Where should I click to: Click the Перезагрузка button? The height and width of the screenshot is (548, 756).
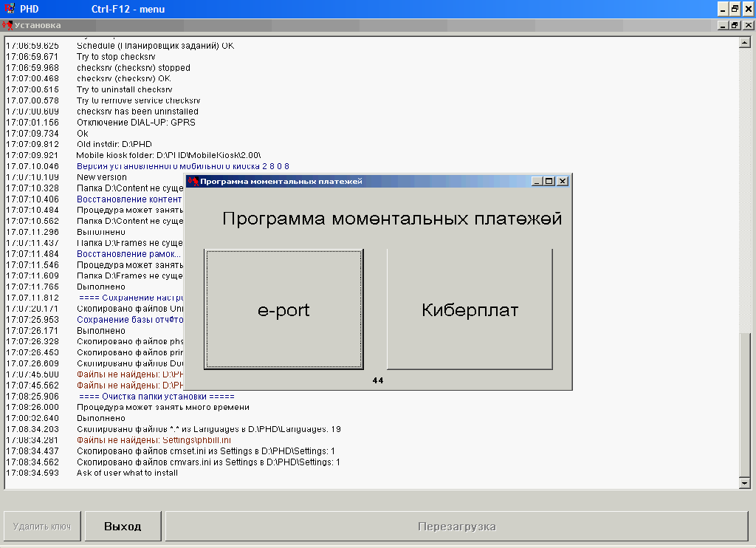456,527
